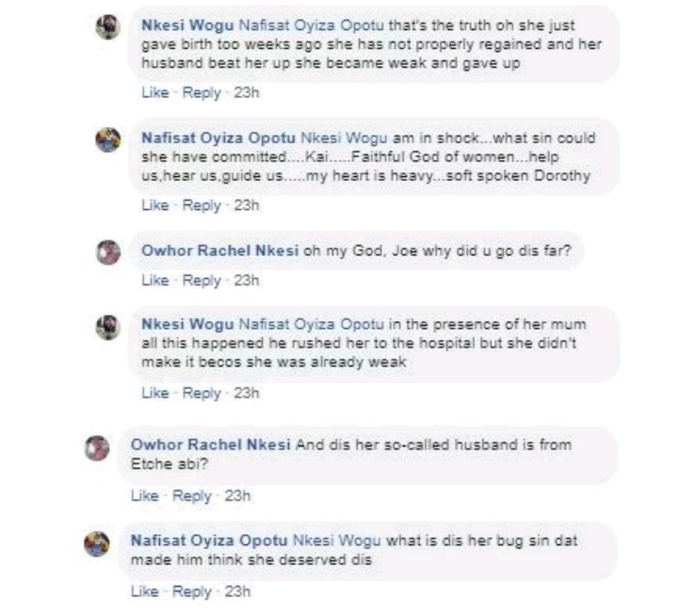This screenshot has width=678, height=616.
Task: Open the author name Nkesi Wogu on the "gave birth" comment
Action: (186, 24)
